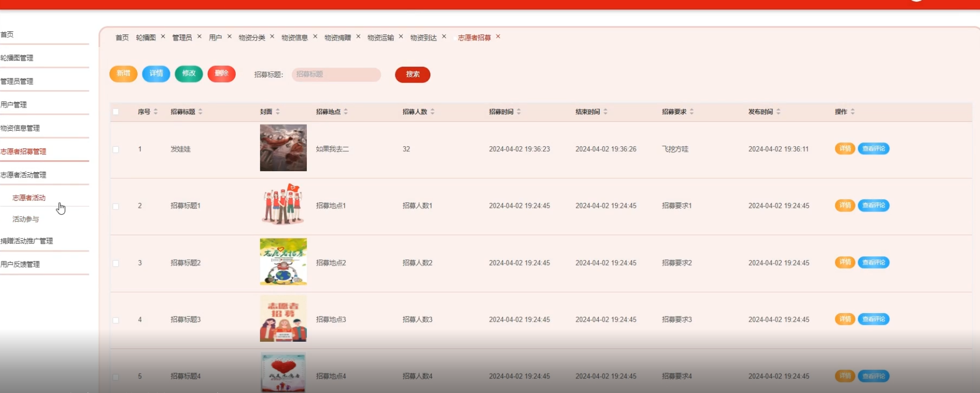Close the 轮播图 tab

click(x=163, y=37)
